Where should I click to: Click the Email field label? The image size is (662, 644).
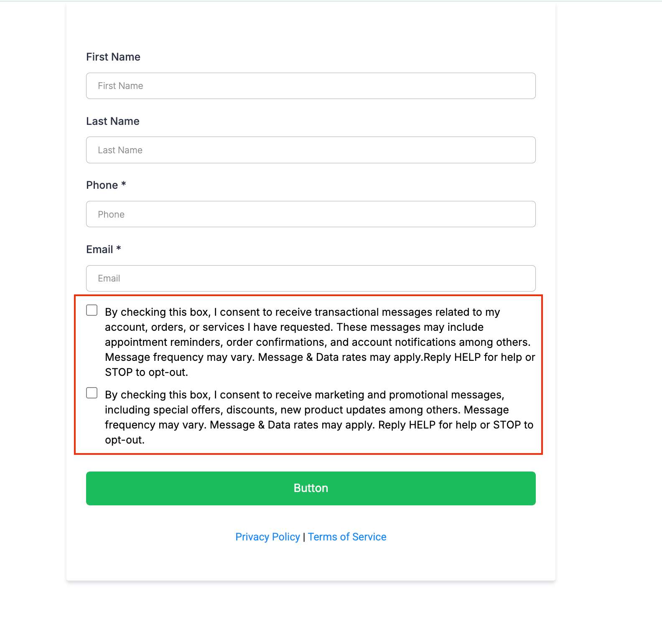point(99,249)
